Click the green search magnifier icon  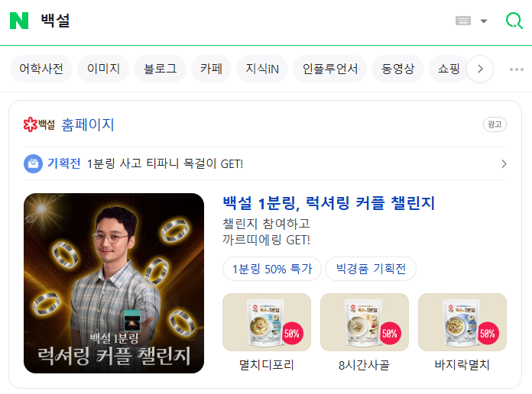click(514, 21)
